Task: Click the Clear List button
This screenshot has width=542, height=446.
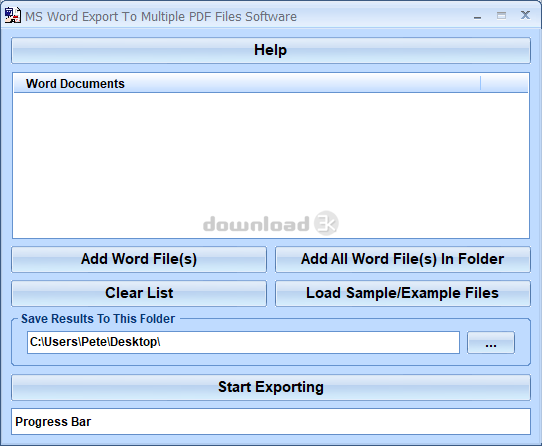Action: (x=139, y=294)
